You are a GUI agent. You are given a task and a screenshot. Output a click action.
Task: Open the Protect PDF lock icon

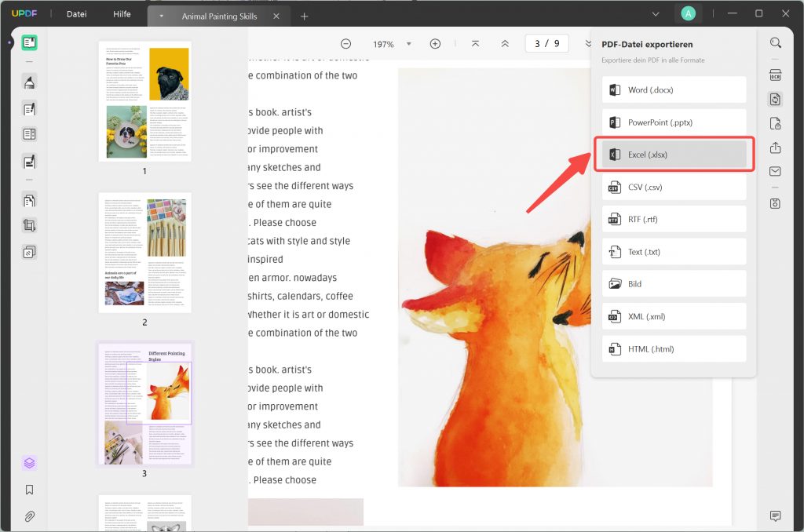click(775, 123)
